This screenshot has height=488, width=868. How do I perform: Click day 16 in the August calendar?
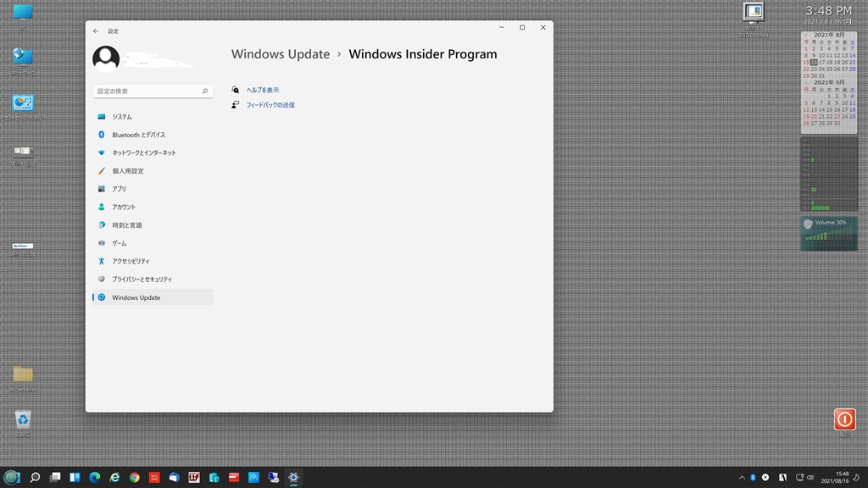pos(814,63)
